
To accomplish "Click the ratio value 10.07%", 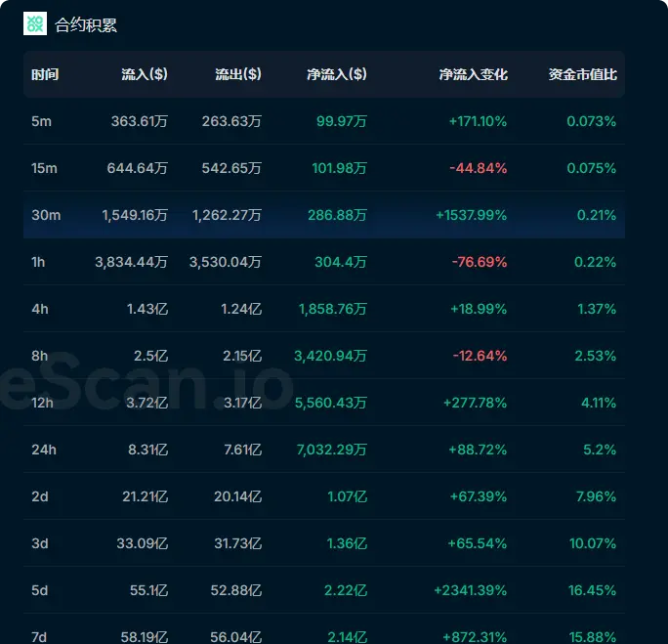I will [x=593, y=543].
